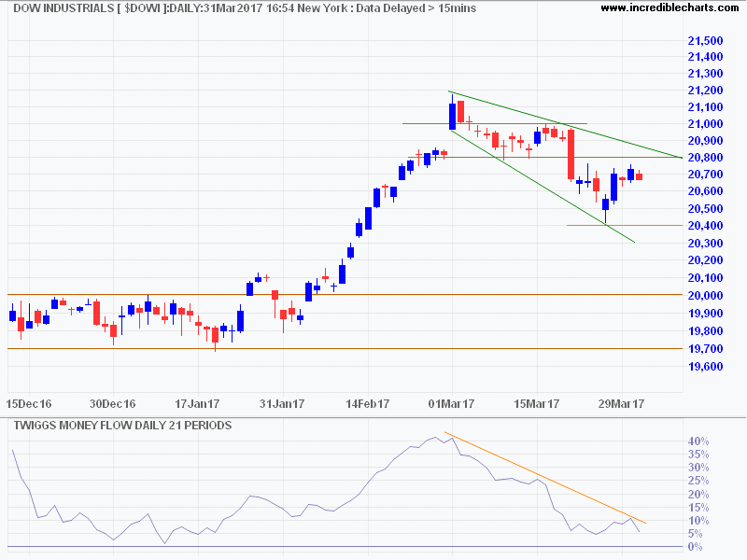
Task: Click the 20,400 price axis label
Action: (x=706, y=226)
